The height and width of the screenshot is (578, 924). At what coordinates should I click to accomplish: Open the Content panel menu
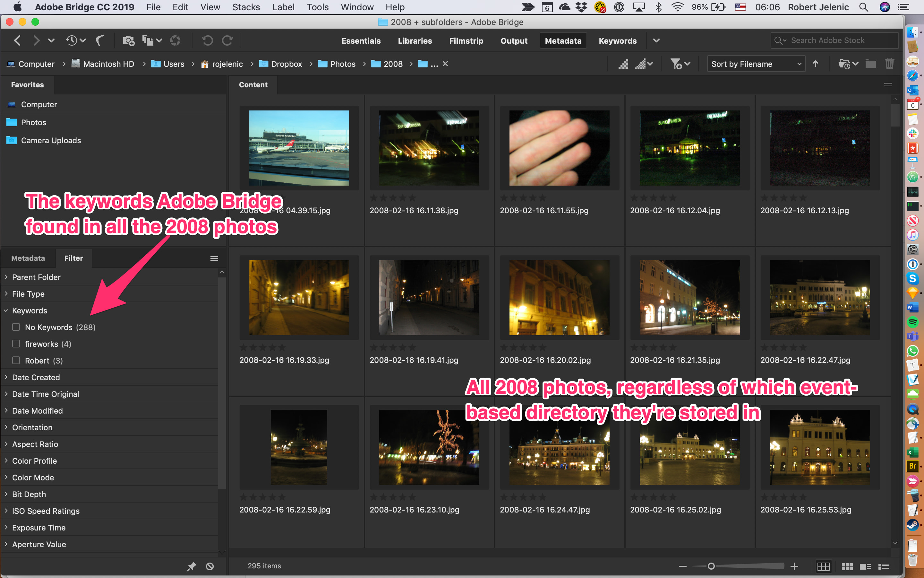[888, 85]
